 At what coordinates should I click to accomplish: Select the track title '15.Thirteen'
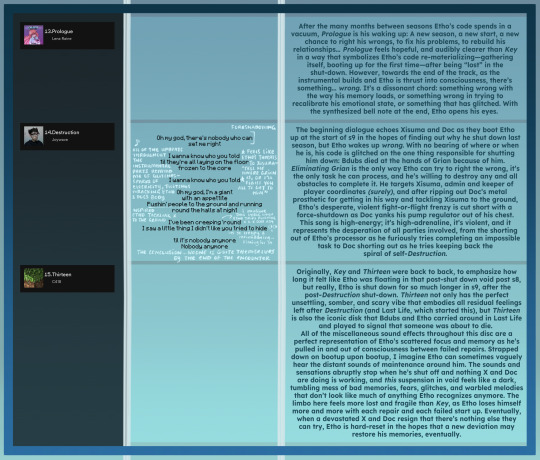click(x=58, y=274)
